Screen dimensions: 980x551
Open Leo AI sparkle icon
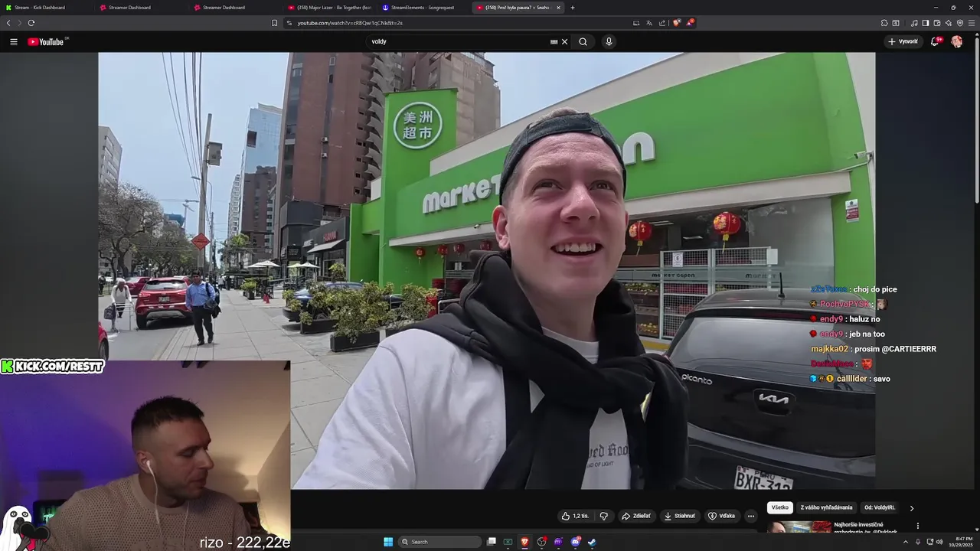[949, 23]
